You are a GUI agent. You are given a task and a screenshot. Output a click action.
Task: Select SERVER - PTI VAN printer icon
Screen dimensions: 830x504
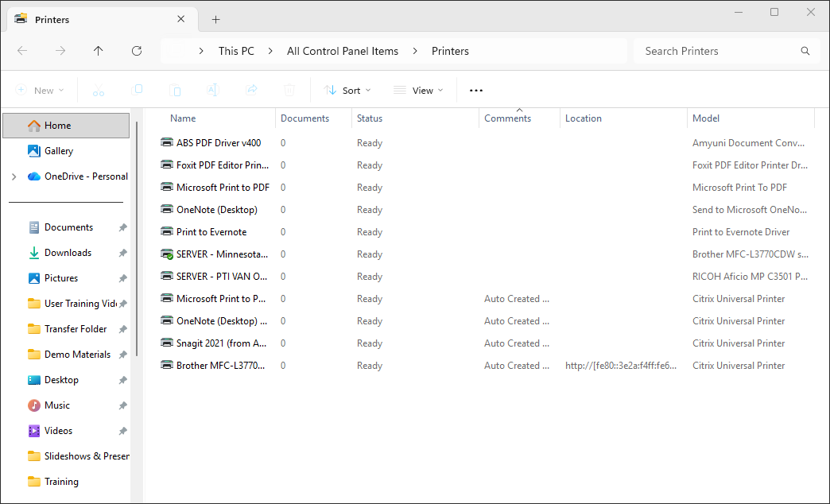tap(167, 276)
